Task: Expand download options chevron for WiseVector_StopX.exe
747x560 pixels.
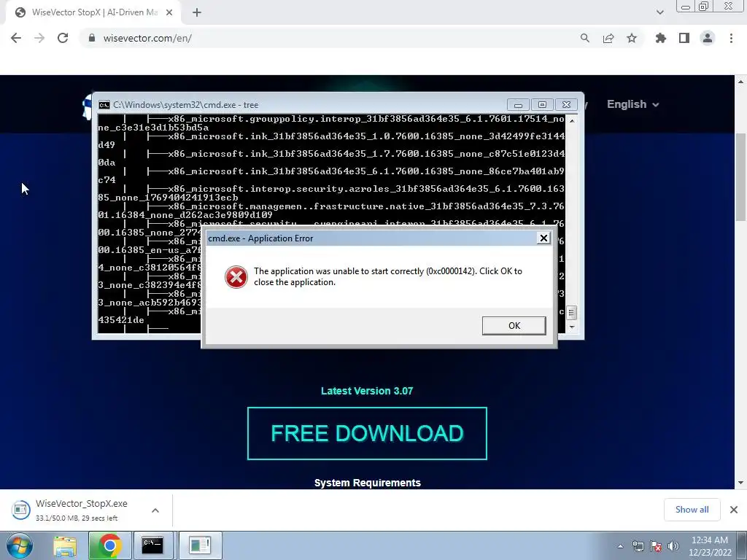Action: pos(155,510)
